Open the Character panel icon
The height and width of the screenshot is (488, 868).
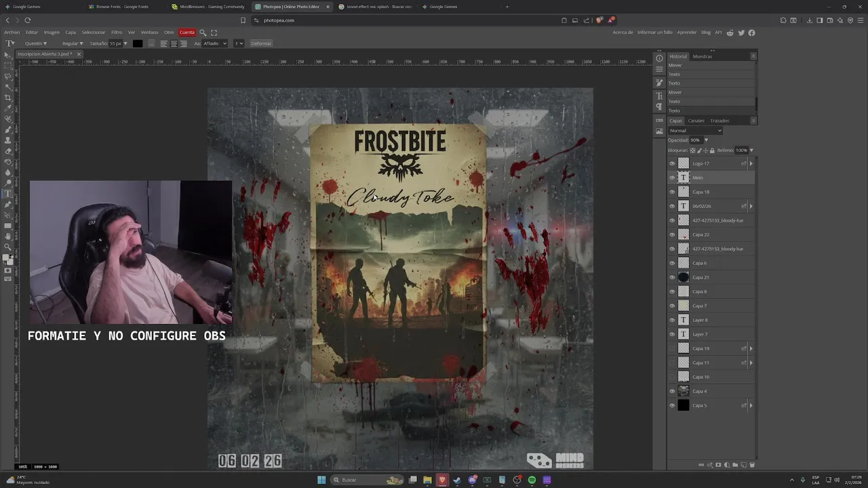click(x=659, y=96)
